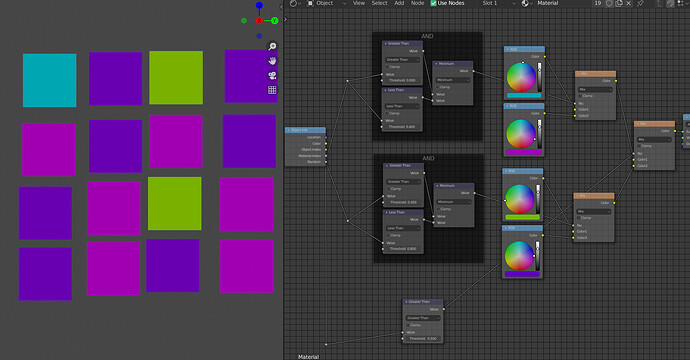Click the color wheel on the cyan RGB node

click(521, 77)
